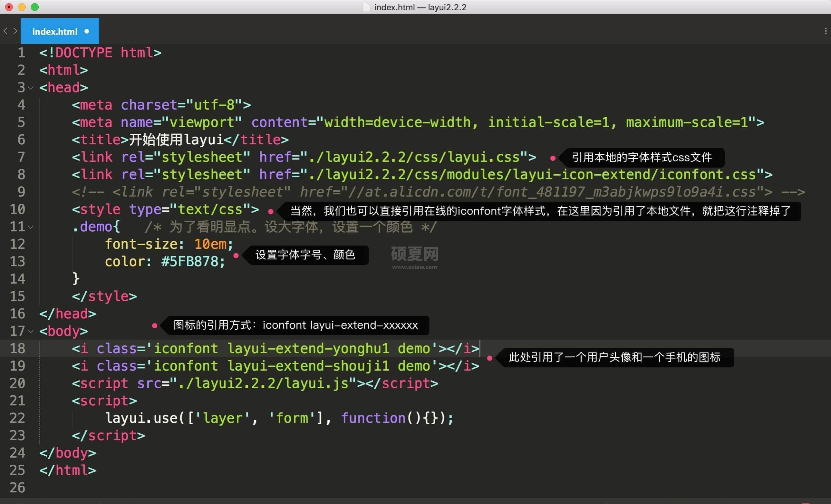
Task: Click the font-size: 10em declaration
Action: tap(169, 244)
